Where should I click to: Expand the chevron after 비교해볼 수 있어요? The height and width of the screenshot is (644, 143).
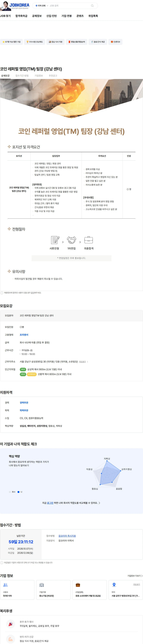[x=99, y=503]
